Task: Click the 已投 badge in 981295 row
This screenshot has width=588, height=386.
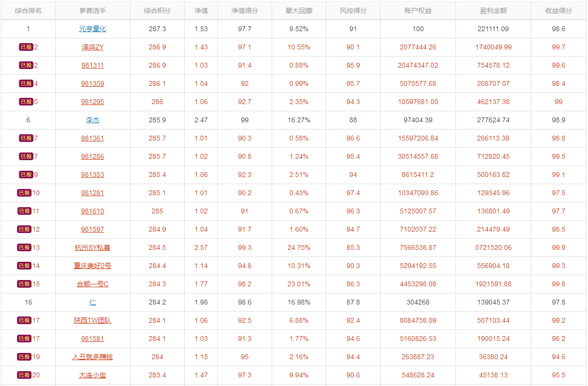Action: point(26,102)
